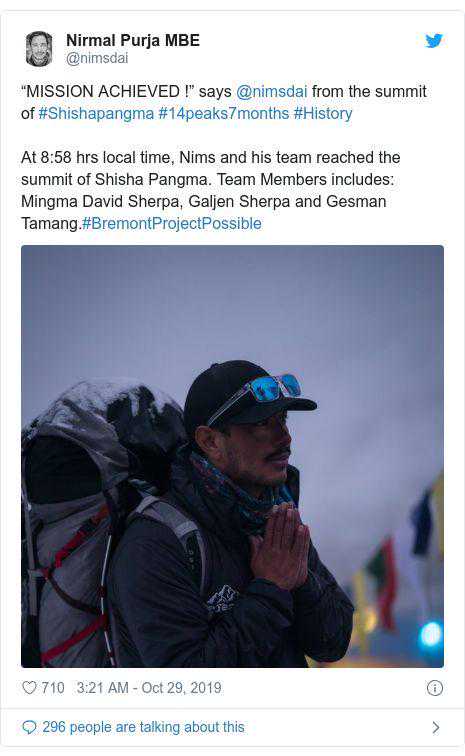Viewport: 465px width, 756px height.
Task: Follow the @nimsdai mention in tweet text
Action: tap(272, 91)
